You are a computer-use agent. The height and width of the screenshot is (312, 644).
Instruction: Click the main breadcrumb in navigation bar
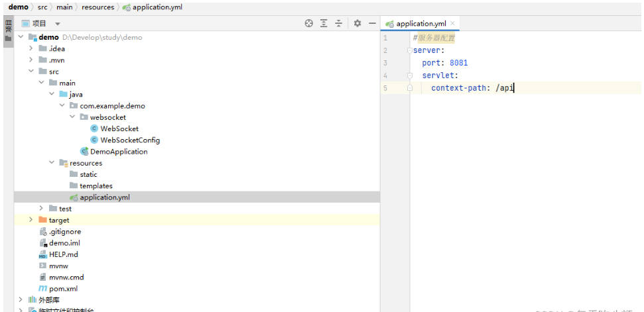64,7
